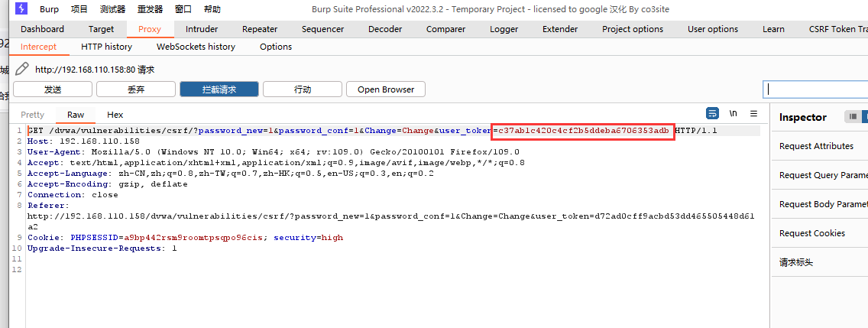Toggle the word-wrap icon in the editor
The height and width of the screenshot is (328, 868).
click(712, 114)
